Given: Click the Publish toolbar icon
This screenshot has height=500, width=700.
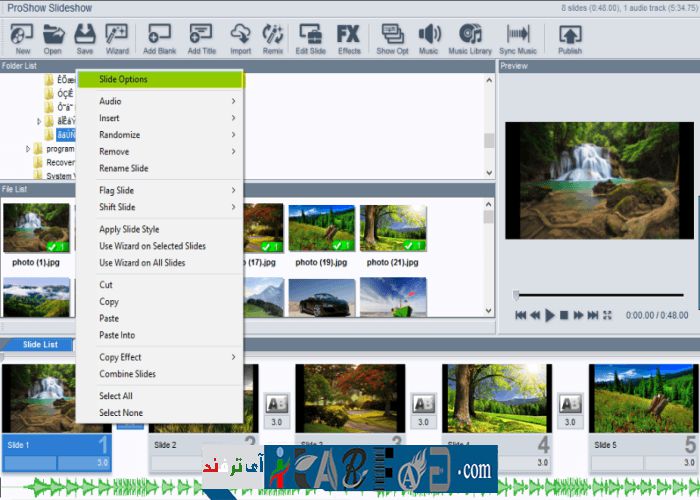Looking at the screenshot, I should (570, 36).
